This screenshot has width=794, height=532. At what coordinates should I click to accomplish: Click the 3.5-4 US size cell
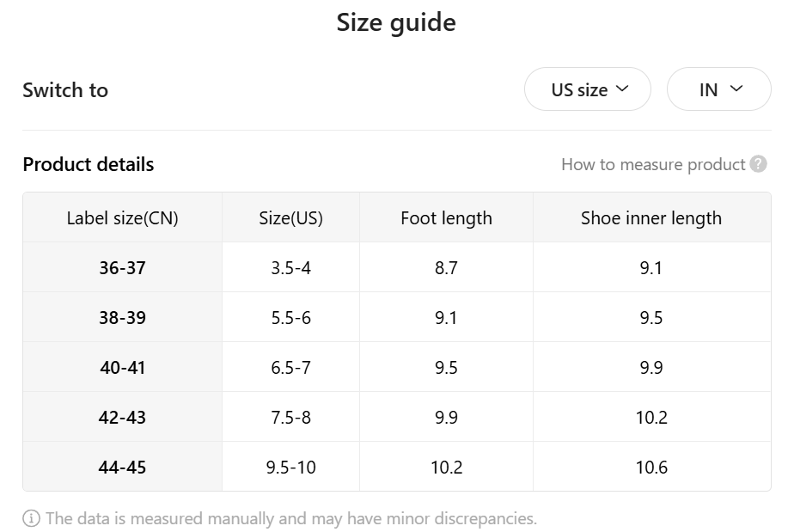(x=290, y=267)
